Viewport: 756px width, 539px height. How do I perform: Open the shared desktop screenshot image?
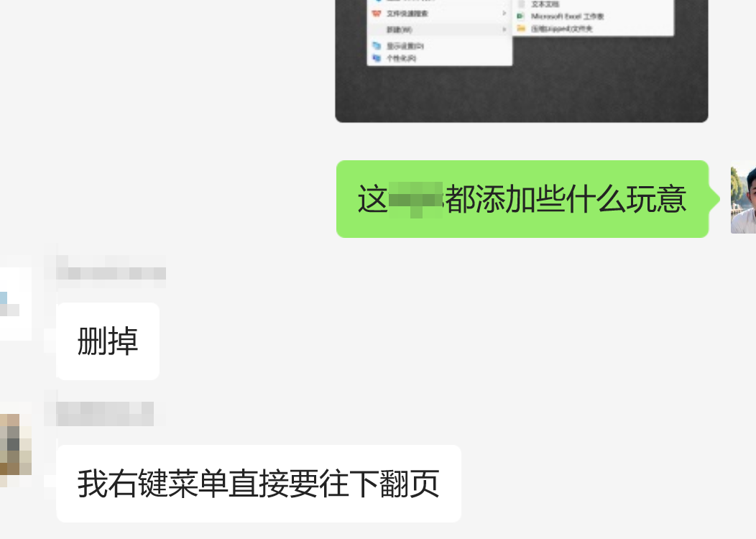point(522,61)
